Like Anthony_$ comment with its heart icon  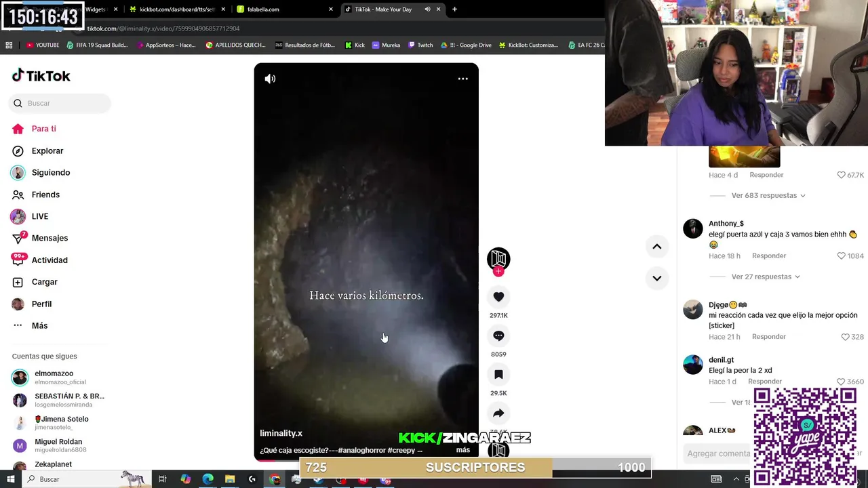click(x=841, y=256)
